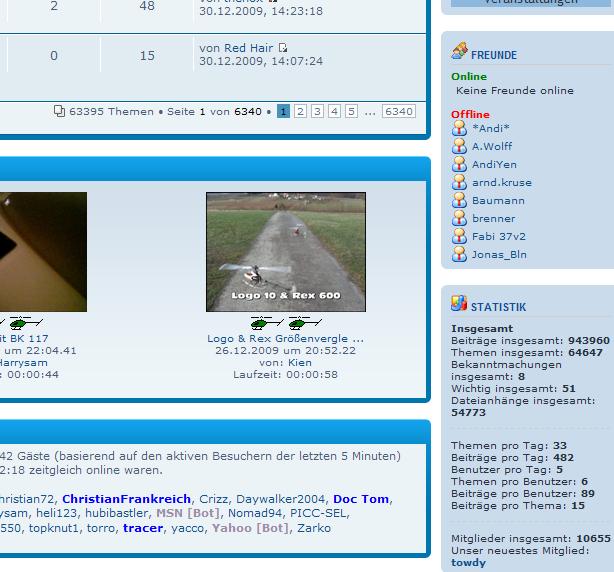Click user icon next to Jonas_Bln
Viewport: 614px width, 572px height.
tap(459, 254)
